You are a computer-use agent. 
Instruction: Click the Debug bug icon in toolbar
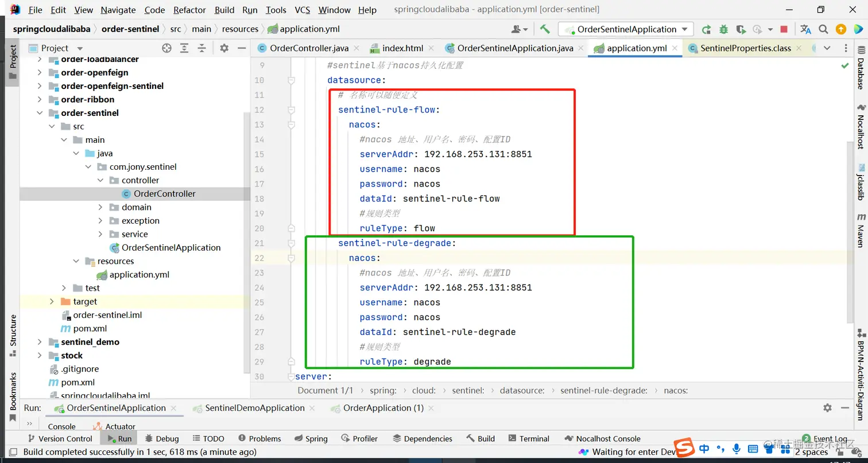pos(723,29)
